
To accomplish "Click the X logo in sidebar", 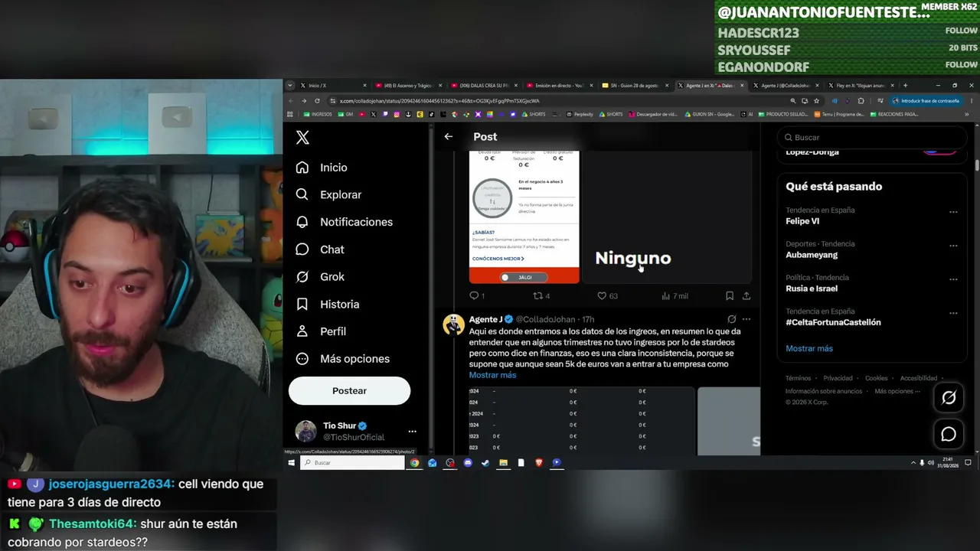I will (x=302, y=138).
